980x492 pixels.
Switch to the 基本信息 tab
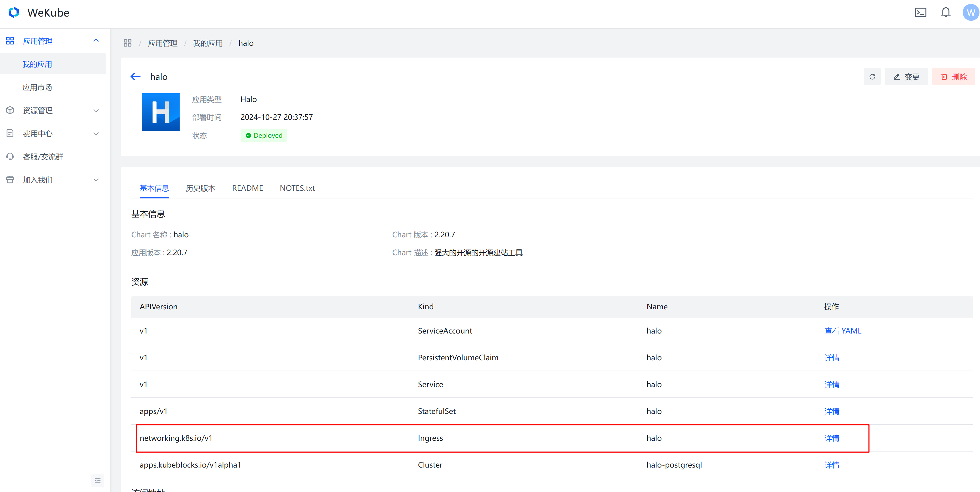[154, 188]
